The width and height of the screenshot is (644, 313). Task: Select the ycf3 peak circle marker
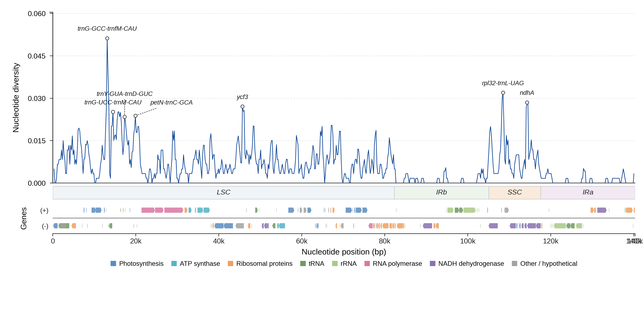(x=242, y=107)
